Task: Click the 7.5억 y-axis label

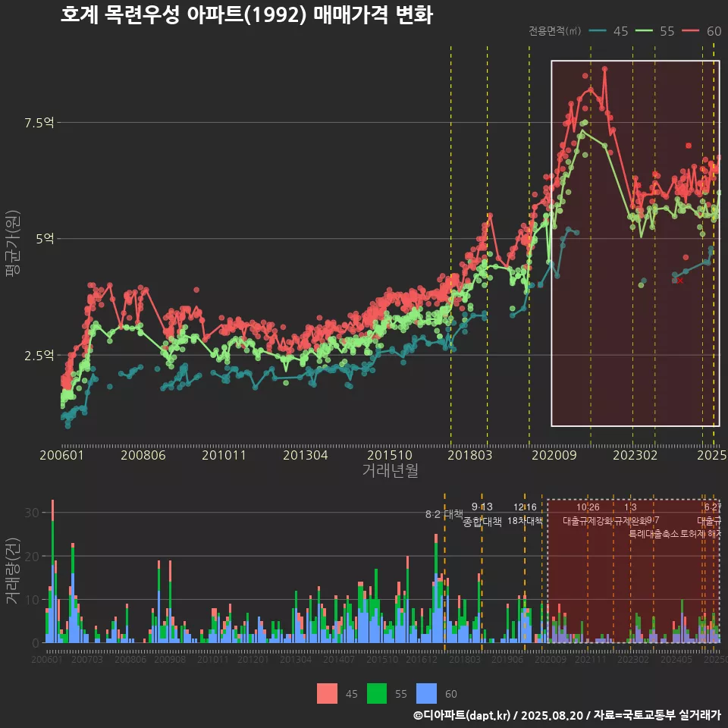Action: 39,123
